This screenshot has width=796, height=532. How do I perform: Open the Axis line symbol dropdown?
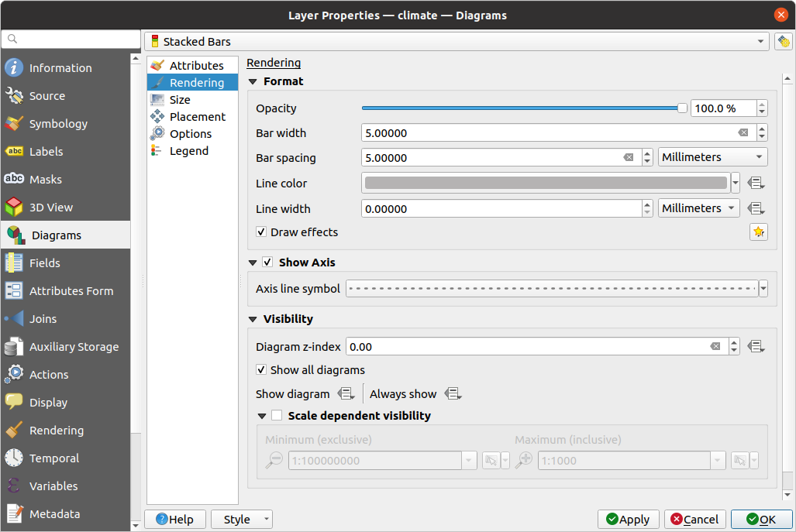pos(763,288)
